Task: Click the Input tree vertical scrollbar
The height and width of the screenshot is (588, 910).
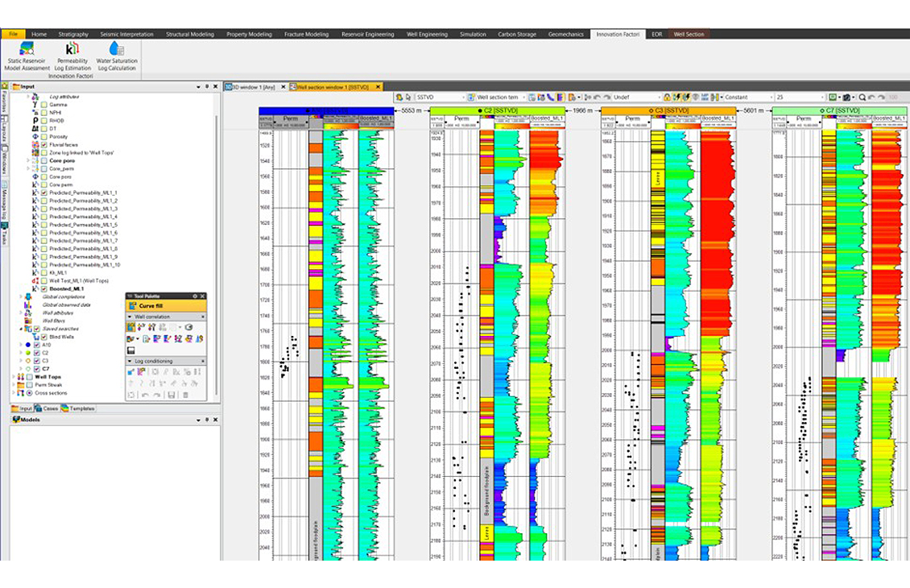Action: tap(217, 242)
